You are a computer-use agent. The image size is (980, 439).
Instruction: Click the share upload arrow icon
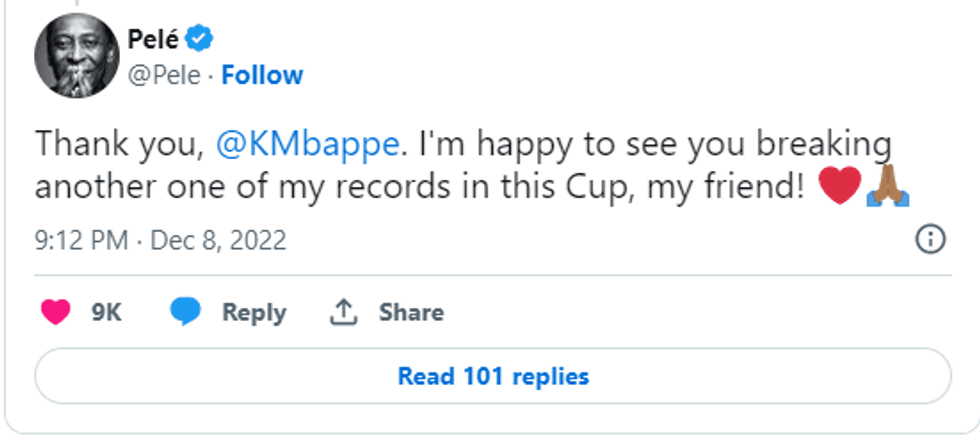click(343, 312)
